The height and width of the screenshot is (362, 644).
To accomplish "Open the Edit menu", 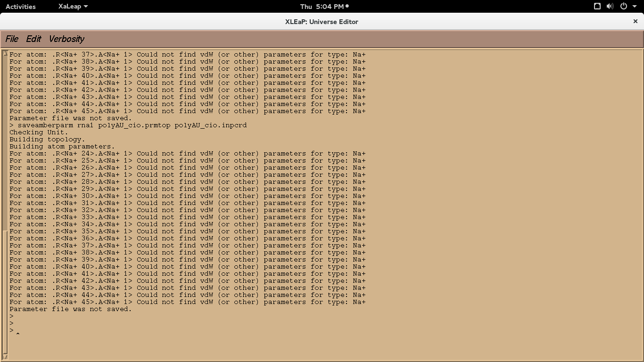I will pos(33,39).
